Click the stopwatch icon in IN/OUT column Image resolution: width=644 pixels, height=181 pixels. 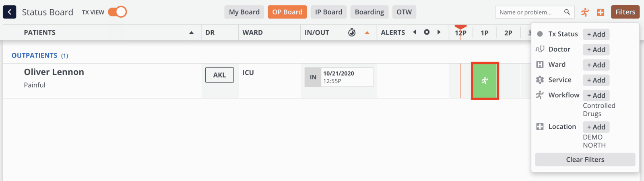(x=352, y=33)
